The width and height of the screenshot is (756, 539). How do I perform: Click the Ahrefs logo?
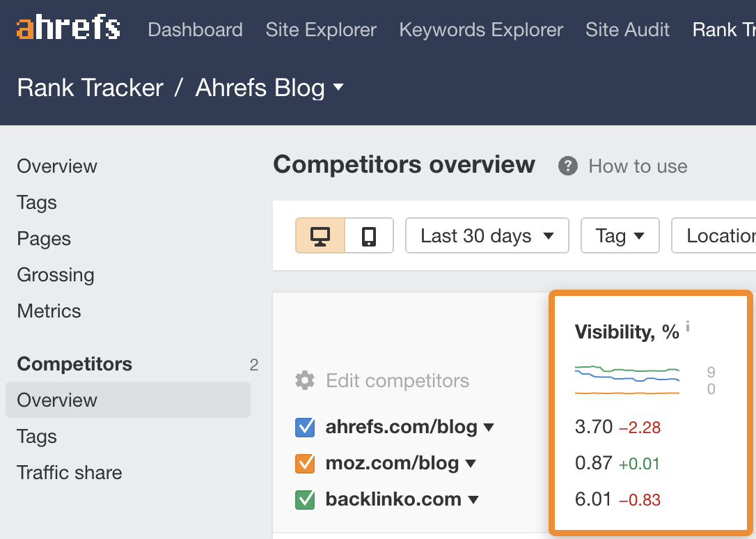click(x=68, y=29)
